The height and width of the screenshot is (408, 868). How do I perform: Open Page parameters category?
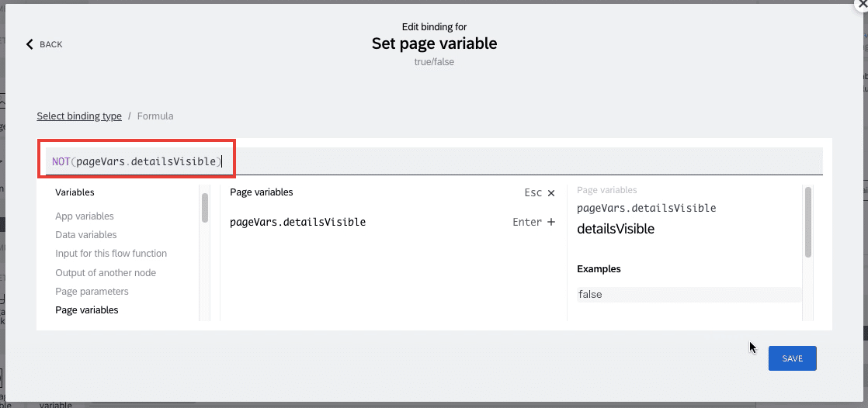coord(92,292)
